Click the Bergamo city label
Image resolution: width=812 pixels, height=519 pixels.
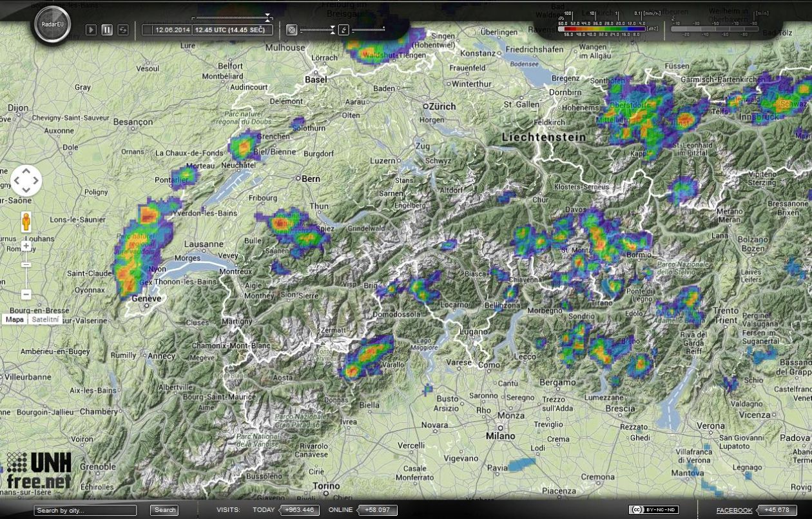[x=557, y=382]
